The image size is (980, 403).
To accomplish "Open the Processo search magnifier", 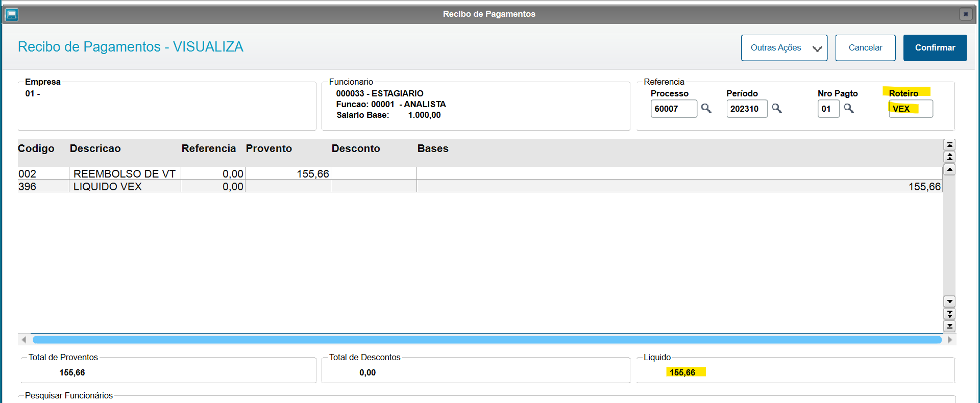I will click(706, 108).
